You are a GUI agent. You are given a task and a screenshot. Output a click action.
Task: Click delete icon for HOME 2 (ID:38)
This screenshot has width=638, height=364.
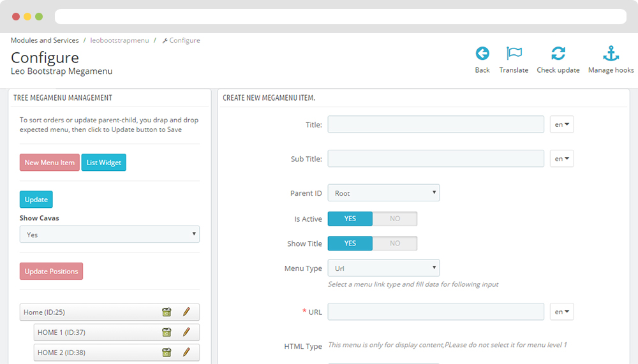(x=167, y=352)
